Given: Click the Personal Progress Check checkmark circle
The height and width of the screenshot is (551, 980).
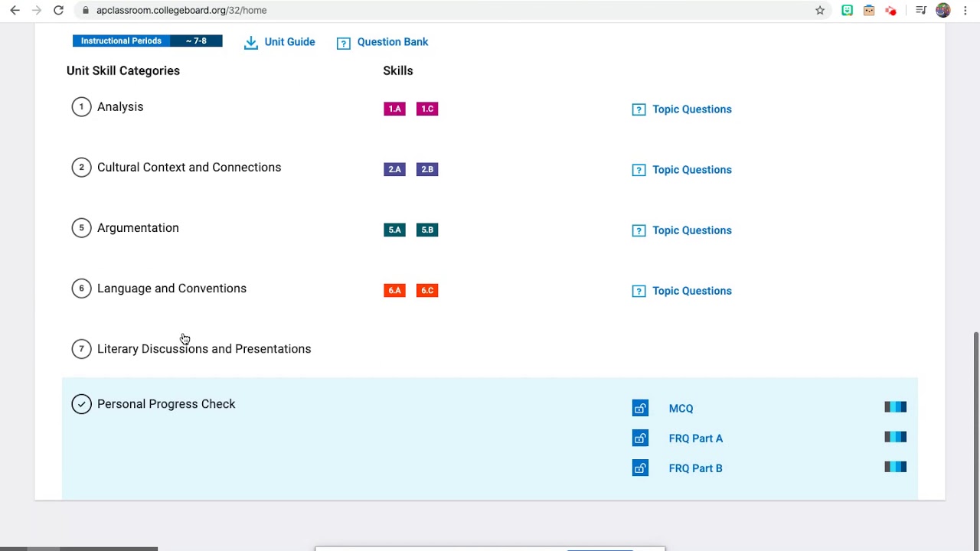Looking at the screenshot, I should (81, 404).
